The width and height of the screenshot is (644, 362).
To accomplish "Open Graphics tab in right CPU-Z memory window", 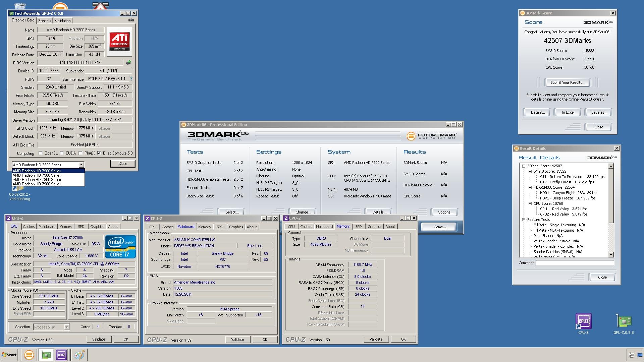I will click(x=375, y=227).
